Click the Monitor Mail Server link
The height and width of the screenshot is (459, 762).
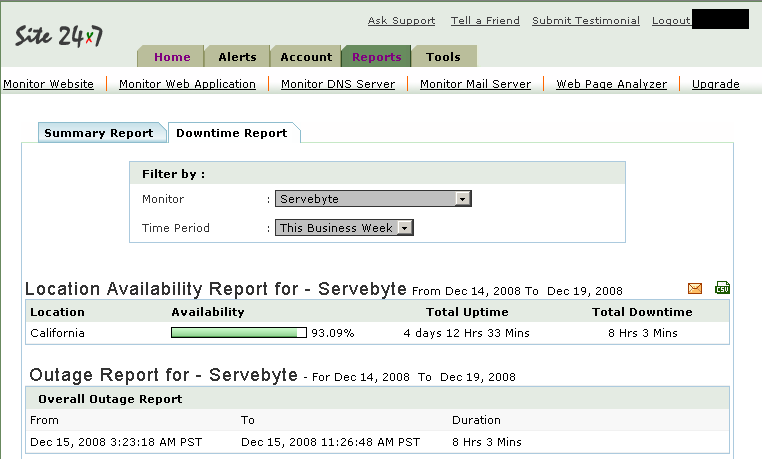tap(475, 84)
